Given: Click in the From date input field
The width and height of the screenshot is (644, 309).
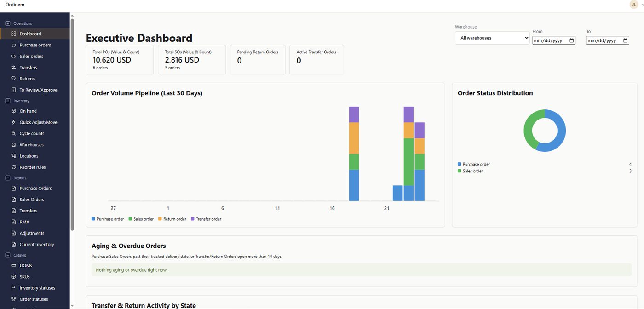Looking at the screenshot, I should pyautogui.click(x=554, y=40).
